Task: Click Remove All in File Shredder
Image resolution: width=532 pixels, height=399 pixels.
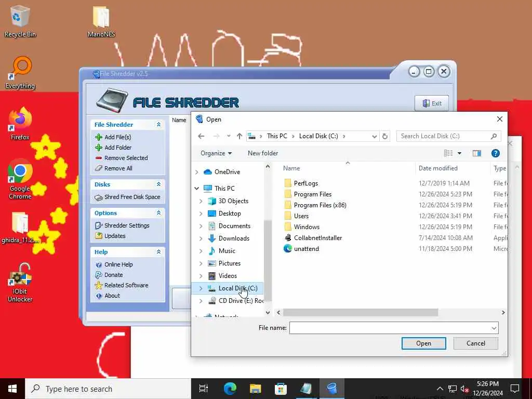Action: (x=118, y=168)
